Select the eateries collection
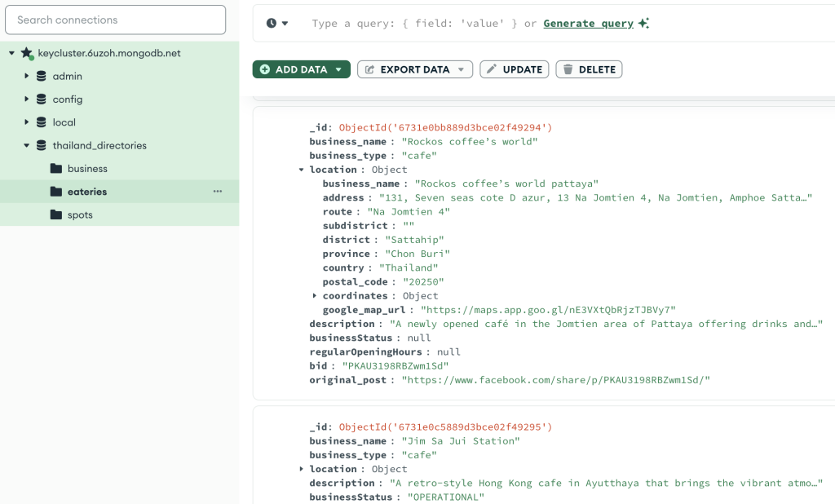The image size is (835, 504). pyautogui.click(x=87, y=192)
